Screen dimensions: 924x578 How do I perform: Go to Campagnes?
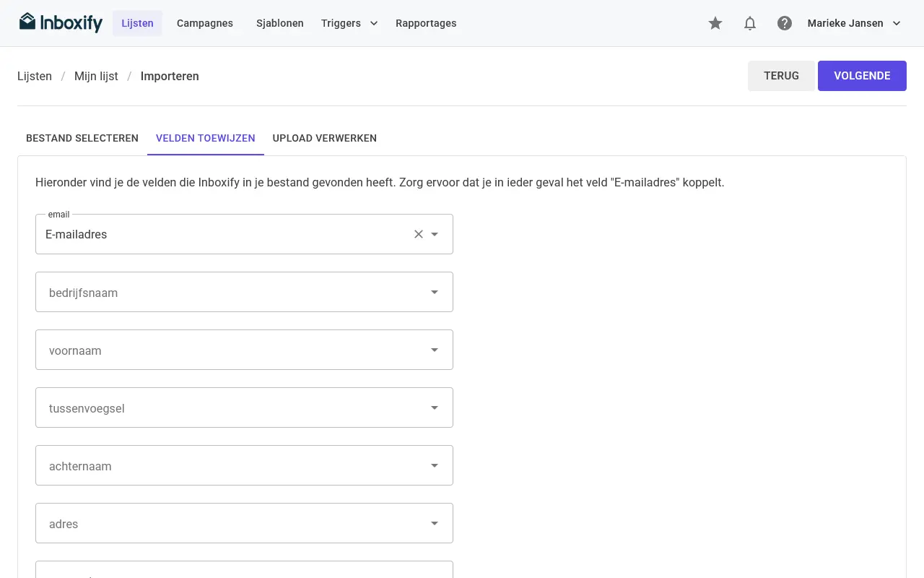click(205, 23)
